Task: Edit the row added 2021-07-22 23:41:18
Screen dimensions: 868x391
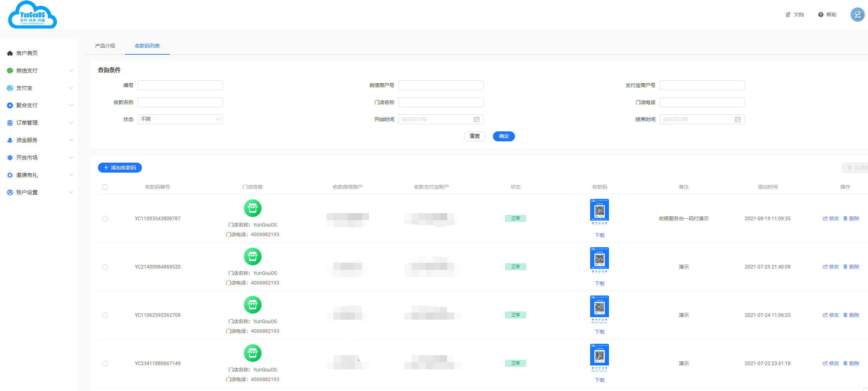Action: 831,363
